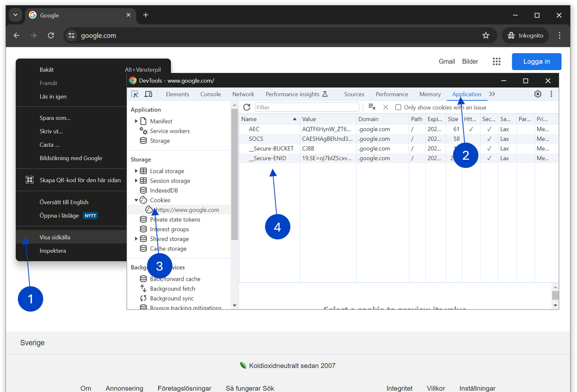Open Integritet footer link
The width and height of the screenshot is (577, 392).
coord(400,388)
